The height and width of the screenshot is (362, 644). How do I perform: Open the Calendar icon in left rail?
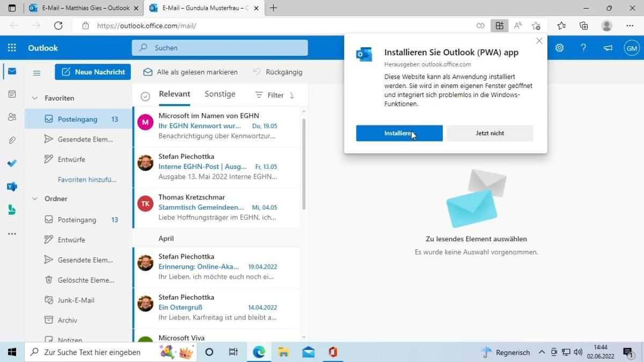tap(12, 94)
